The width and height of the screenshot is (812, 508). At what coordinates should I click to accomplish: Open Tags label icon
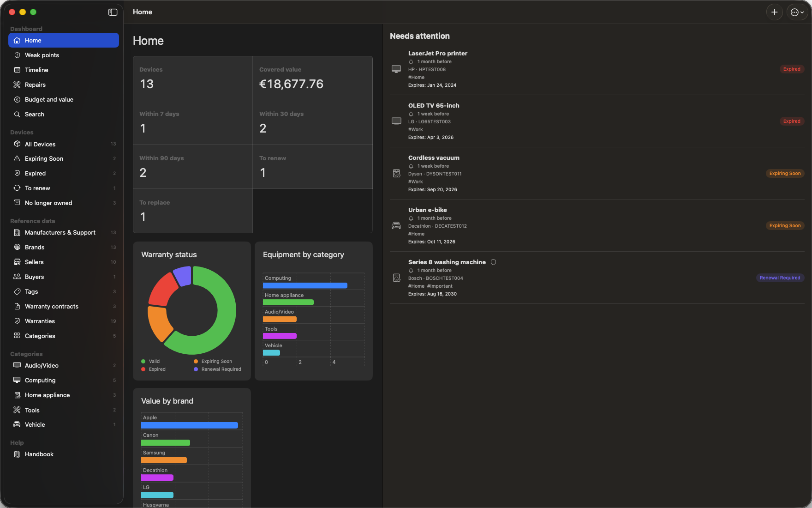[17, 291]
